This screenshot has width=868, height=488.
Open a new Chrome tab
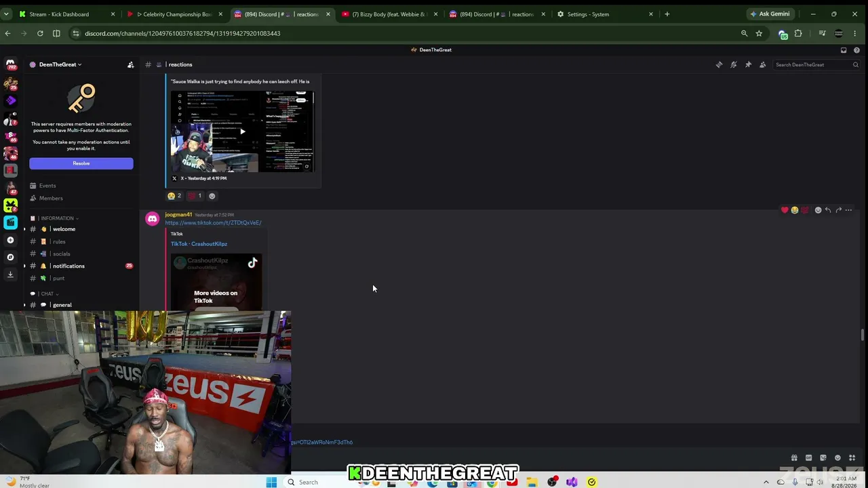click(x=667, y=14)
